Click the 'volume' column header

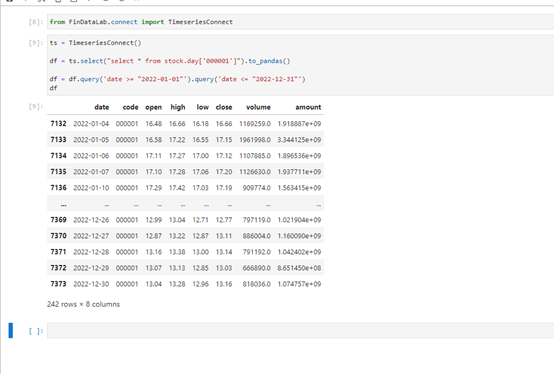[258, 107]
